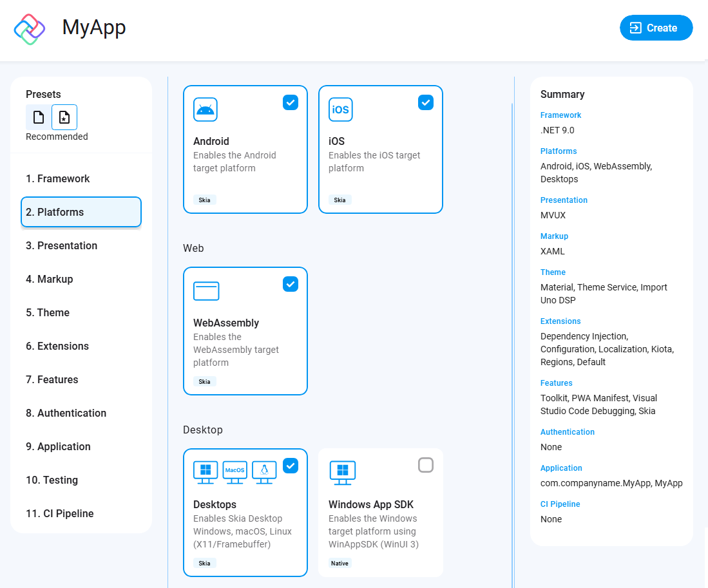Open the Extensions link in the Summary
The image size is (708, 588).
click(560, 321)
